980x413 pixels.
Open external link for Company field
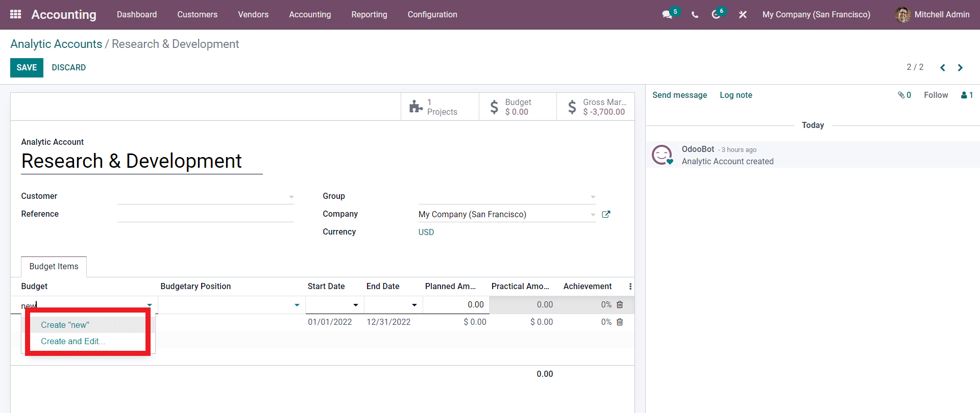(606, 214)
